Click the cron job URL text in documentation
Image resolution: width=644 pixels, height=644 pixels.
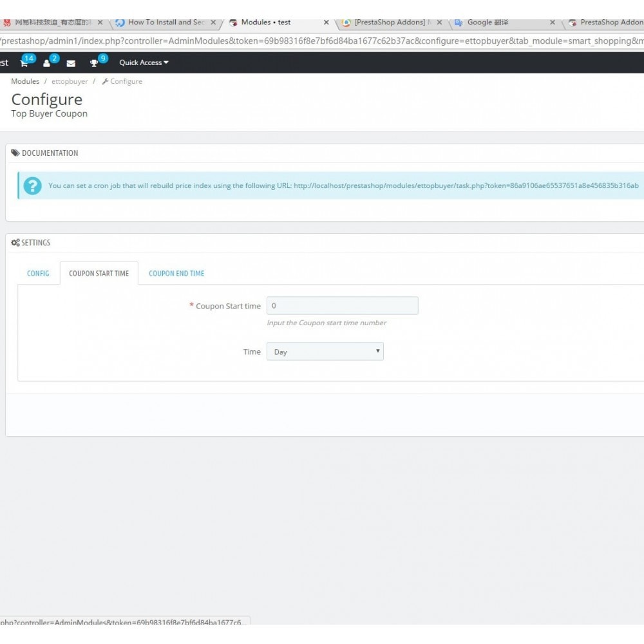coord(466,185)
